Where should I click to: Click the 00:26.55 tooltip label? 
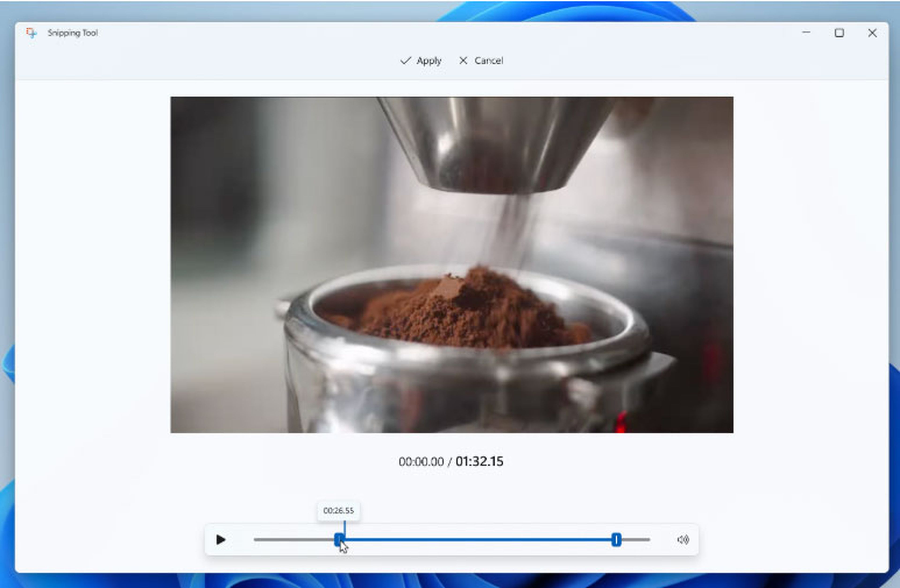click(x=338, y=510)
